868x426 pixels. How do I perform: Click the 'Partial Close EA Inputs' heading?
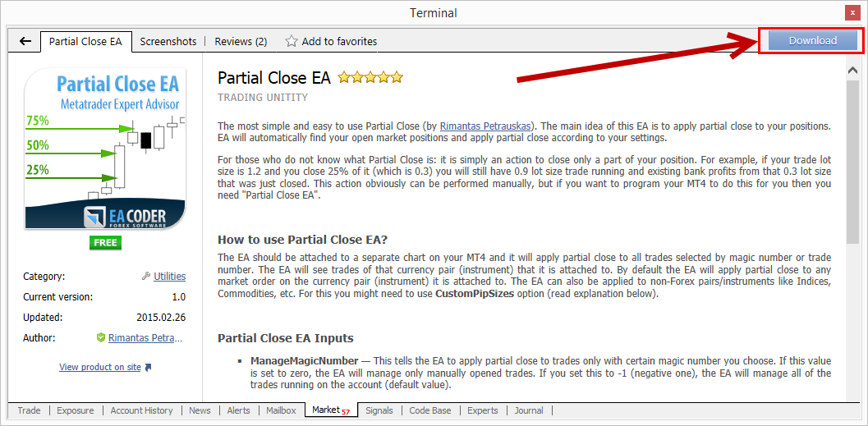pos(286,338)
